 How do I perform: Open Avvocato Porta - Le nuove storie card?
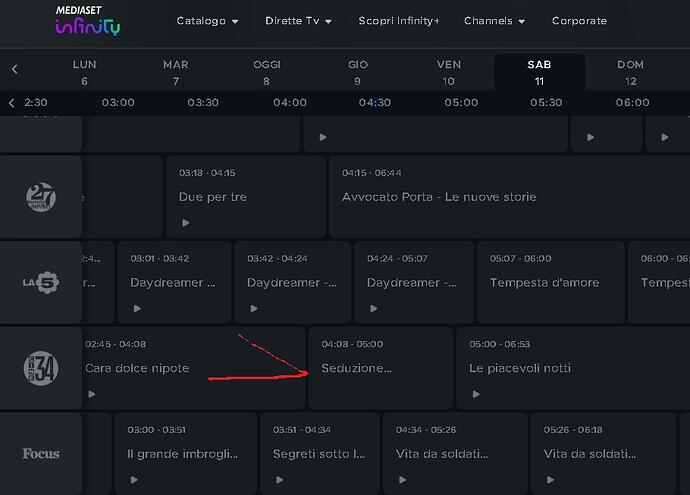pos(510,197)
